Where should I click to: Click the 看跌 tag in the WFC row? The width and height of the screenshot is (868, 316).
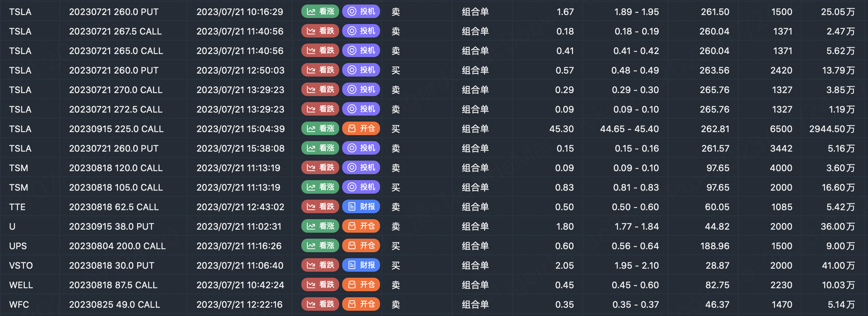(320, 304)
